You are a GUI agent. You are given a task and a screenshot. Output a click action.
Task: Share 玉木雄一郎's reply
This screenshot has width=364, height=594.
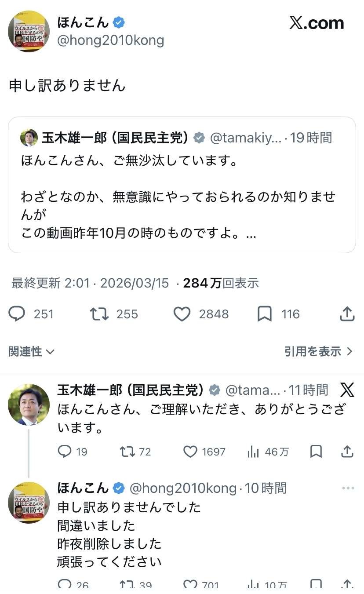click(347, 452)
